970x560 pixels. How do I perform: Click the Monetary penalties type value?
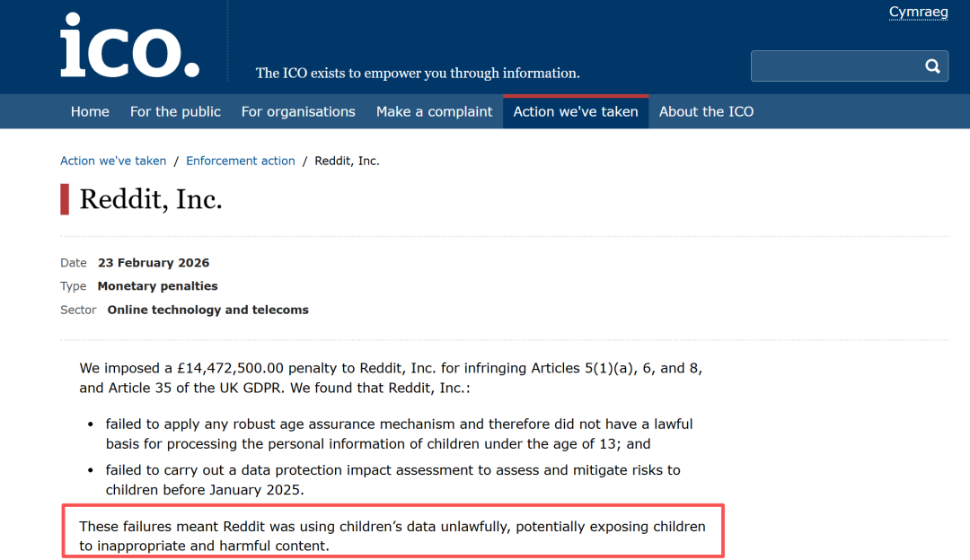[x=158, y=286]
